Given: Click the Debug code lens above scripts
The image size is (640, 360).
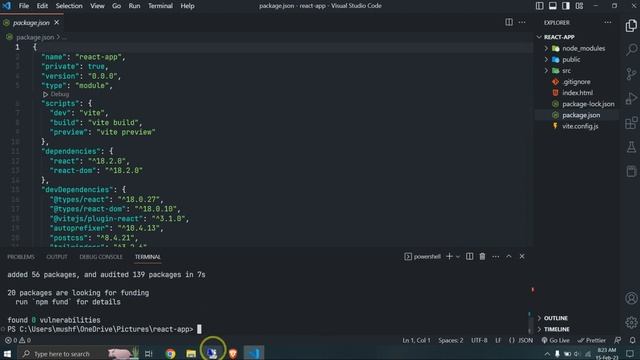Looking at the screenshot, I should click(56, 94).
